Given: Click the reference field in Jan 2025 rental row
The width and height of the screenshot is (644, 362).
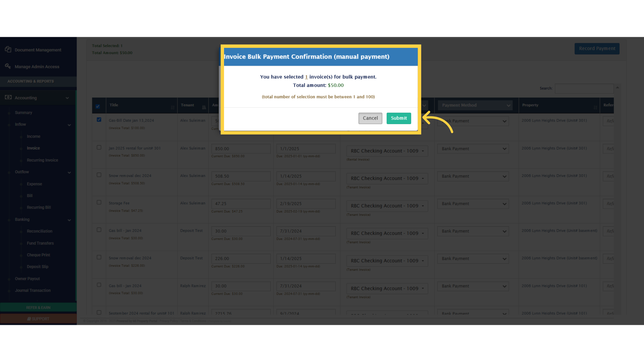Looking at the screenshot, I should coord(608,149).
